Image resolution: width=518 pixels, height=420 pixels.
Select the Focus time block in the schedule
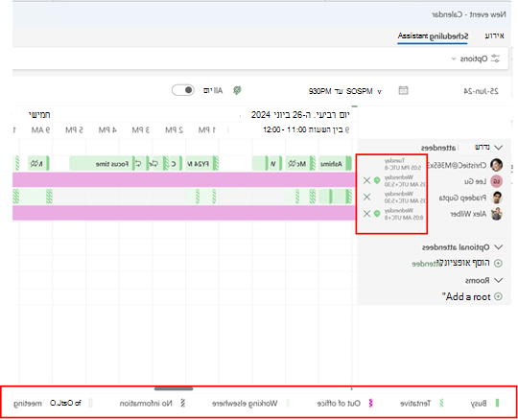click(101, 163)
